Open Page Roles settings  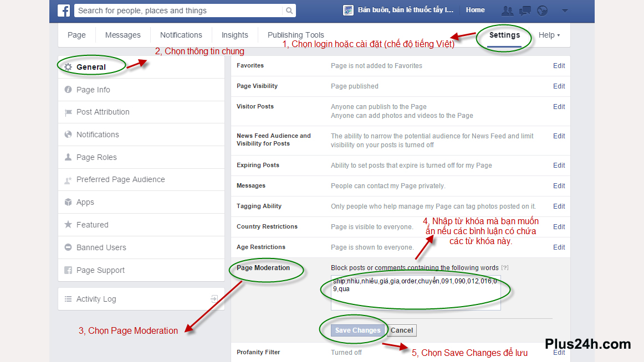coord(141,157)
